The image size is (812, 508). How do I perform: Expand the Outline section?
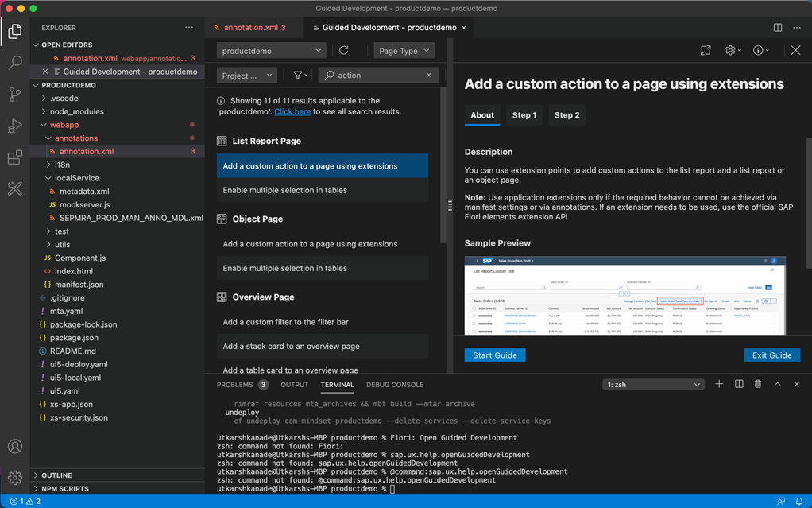pos(56,475)
